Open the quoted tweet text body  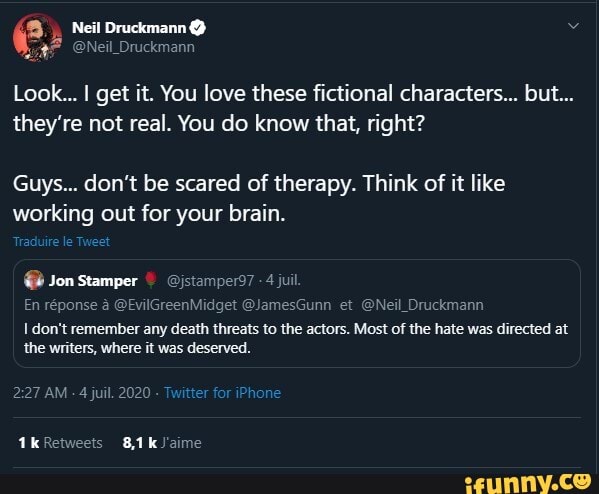click(x=296, y=339)
